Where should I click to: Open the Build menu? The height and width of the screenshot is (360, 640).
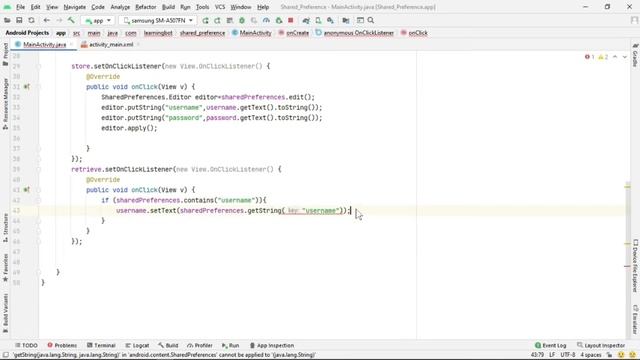(x=168, y=7)
